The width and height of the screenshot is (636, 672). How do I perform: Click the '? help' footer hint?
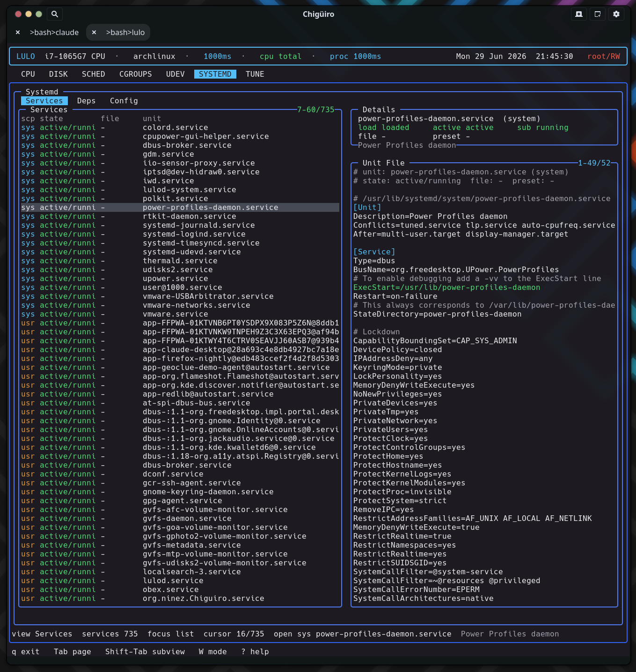click(255, 651)
